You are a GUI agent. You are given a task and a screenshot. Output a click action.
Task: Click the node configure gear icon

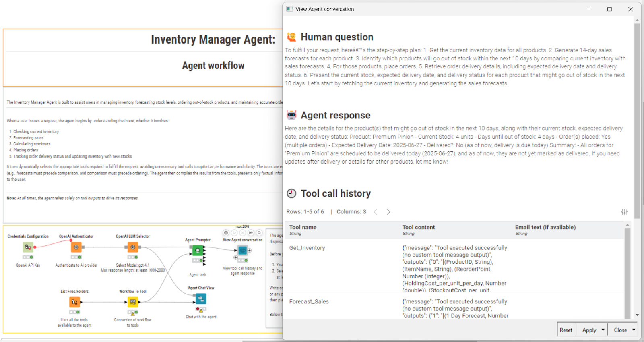(x=226, y=233)
